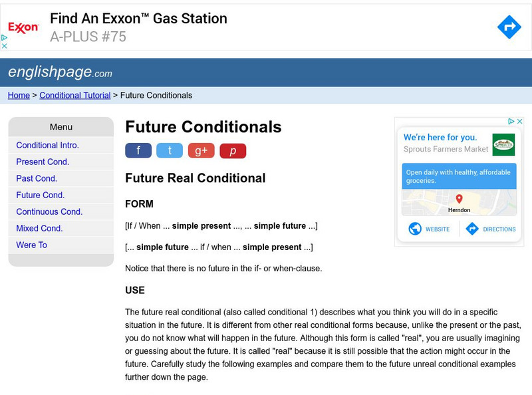Click Sprouts directions arrow icon
532x395 pixels.
tap(473, 229)
